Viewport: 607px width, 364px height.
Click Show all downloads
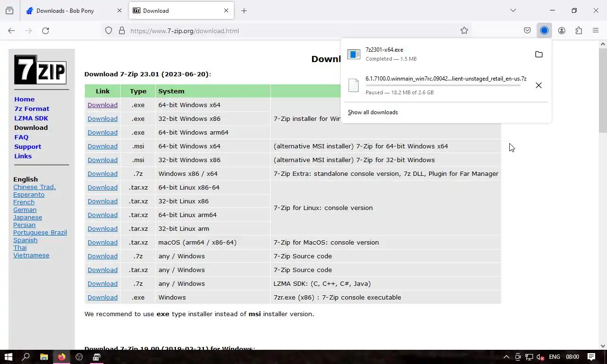373,112
